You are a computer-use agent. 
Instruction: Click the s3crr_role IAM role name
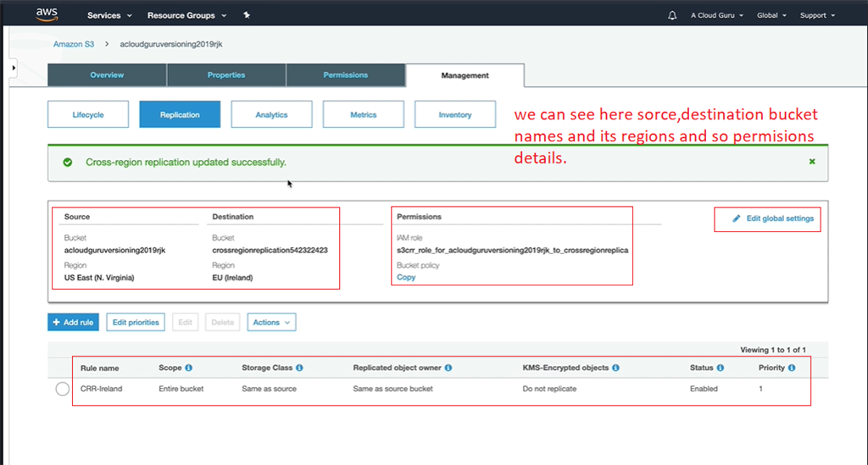point(513,250)
